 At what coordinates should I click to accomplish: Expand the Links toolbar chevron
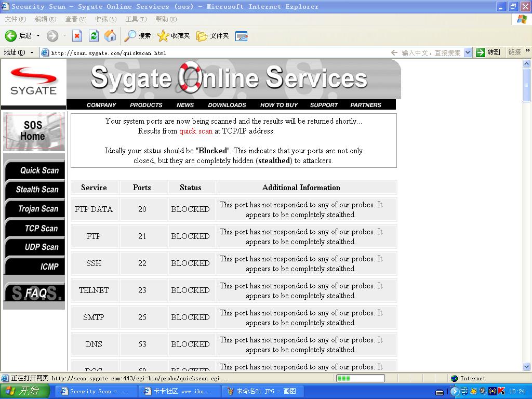[x=528, y=51]
